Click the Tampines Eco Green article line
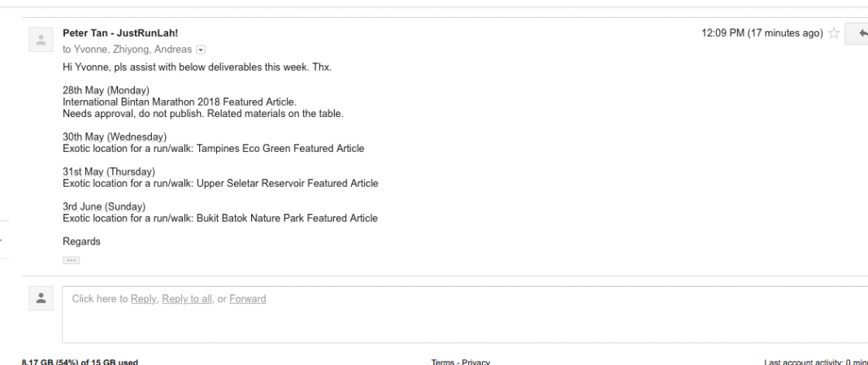 [213, 149]
